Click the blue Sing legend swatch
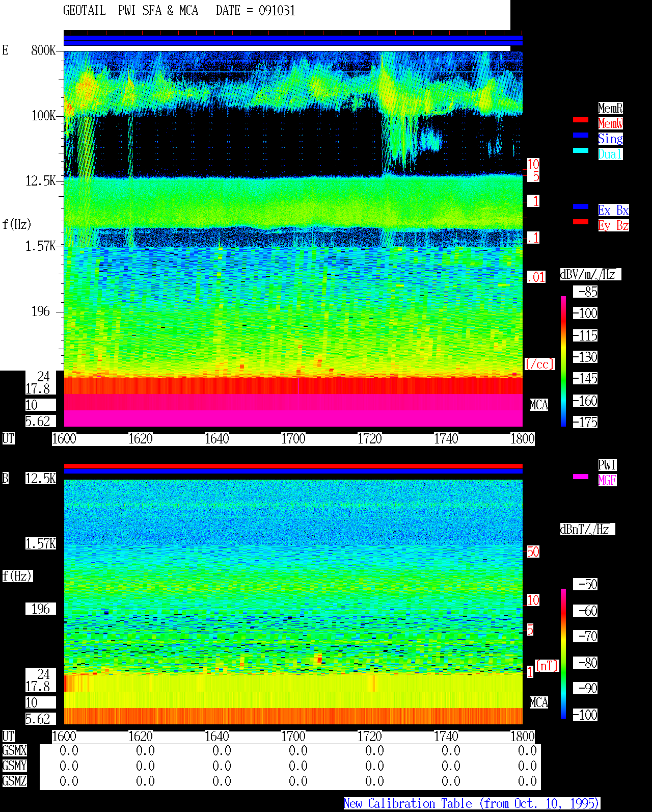 click(x=581, y=135)
